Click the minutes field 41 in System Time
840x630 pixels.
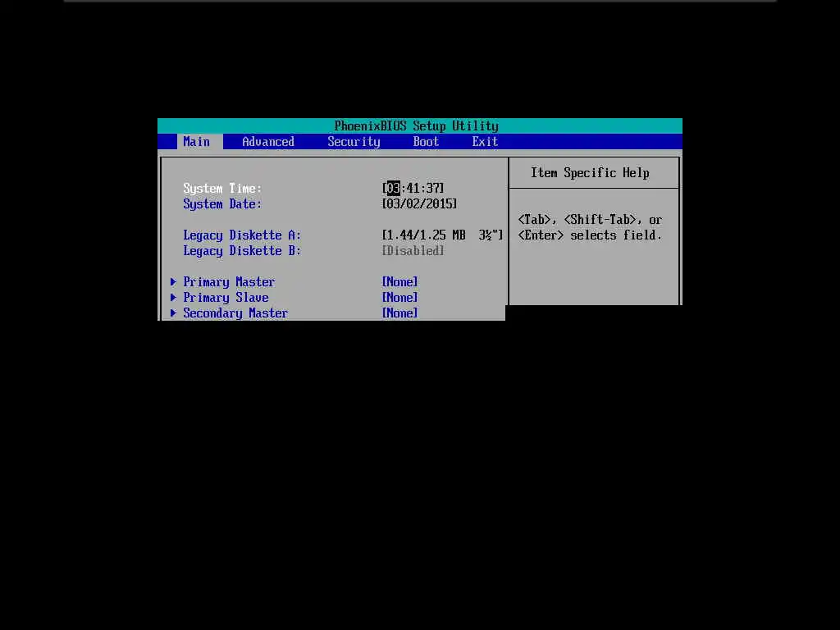[413, 188]
